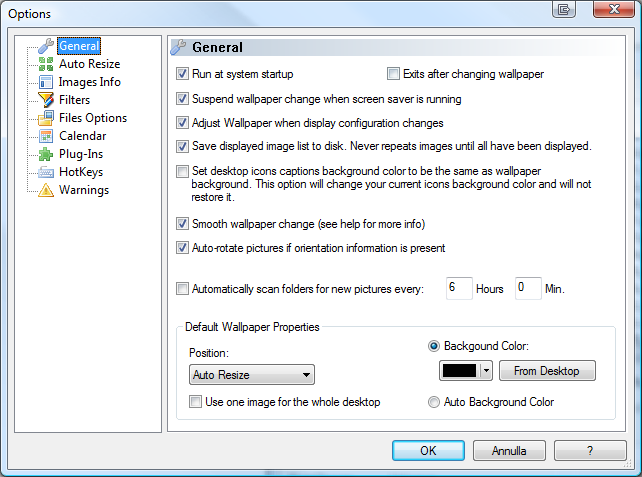Click the black background color swatch

(459, 371)
